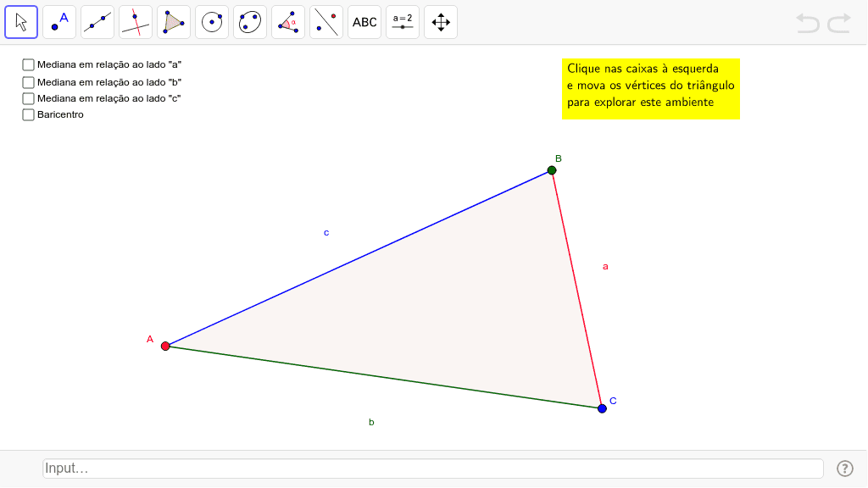The width and height of the screenshot is (868, 488).
Task: Select the Slider a=2 tool
Action: 403,22
